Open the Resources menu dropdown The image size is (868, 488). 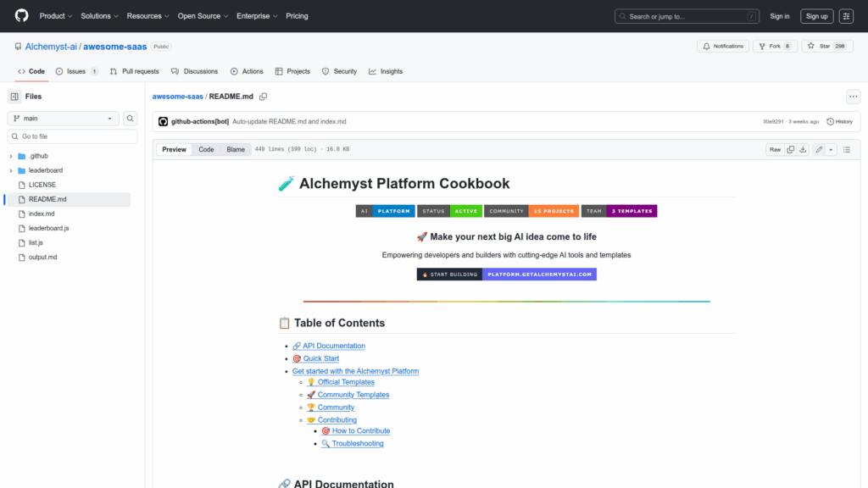[x=147, y=16]
